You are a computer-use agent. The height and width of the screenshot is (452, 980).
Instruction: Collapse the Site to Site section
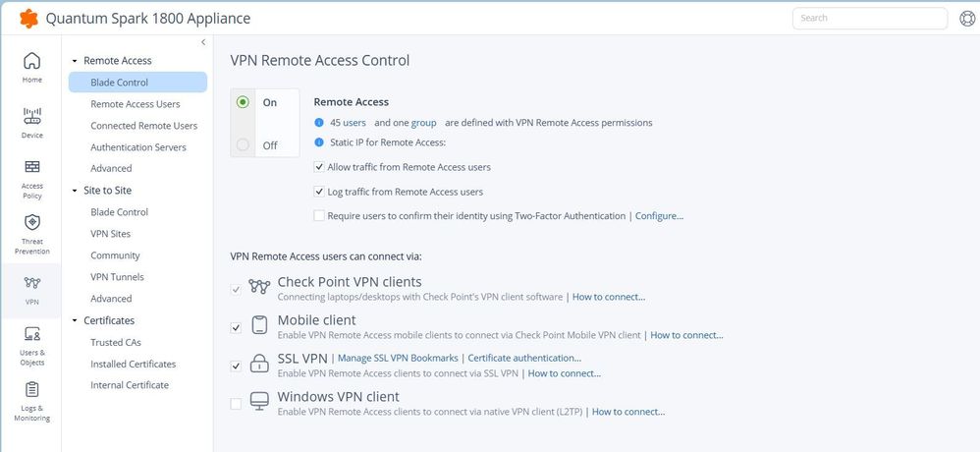(75, 191)
